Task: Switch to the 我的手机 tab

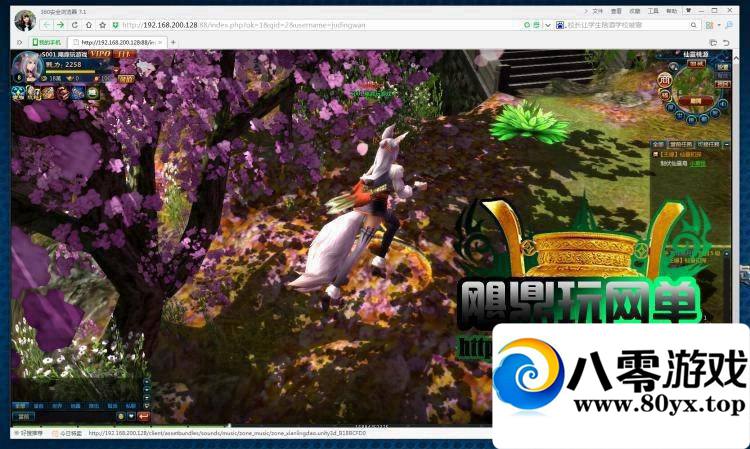Action: pyautogui.click(x=46, y=43)
